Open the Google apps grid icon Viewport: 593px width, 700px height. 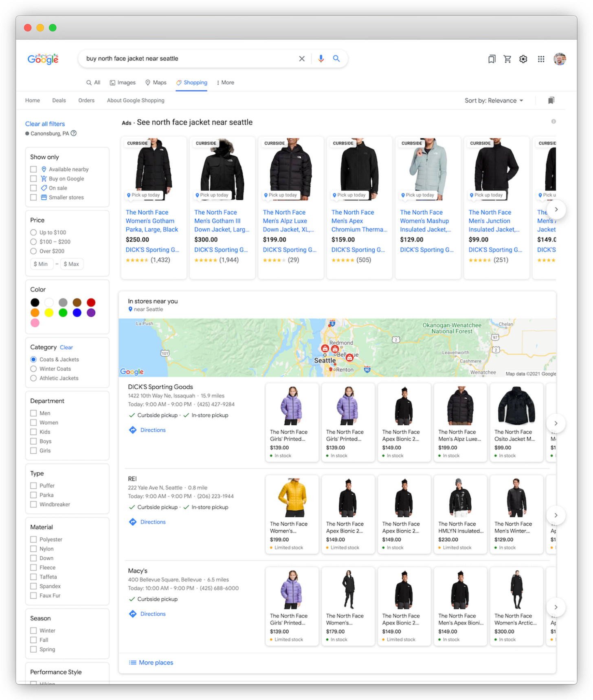tap(541, 59)
